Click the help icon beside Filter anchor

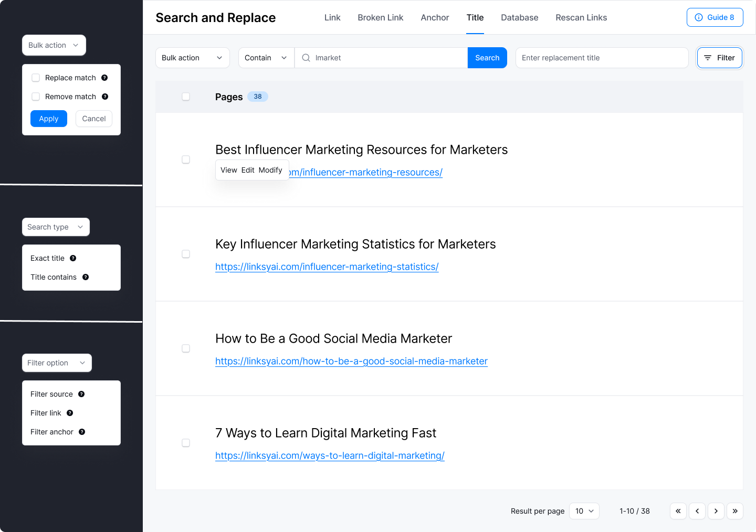pyautogui.click(x=82, y=432)
